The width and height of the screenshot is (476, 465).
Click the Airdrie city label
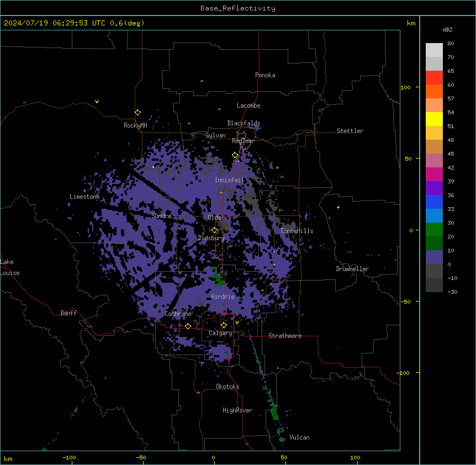point(223,297)
